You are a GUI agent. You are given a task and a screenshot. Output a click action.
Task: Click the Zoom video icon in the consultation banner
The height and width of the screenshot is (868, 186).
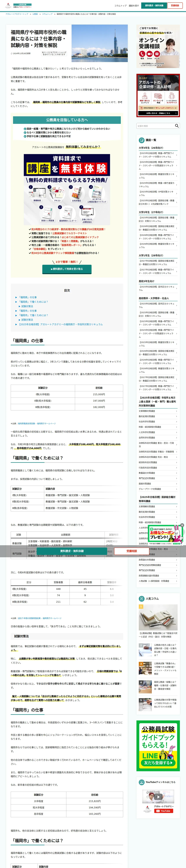[x=149, y=54]
